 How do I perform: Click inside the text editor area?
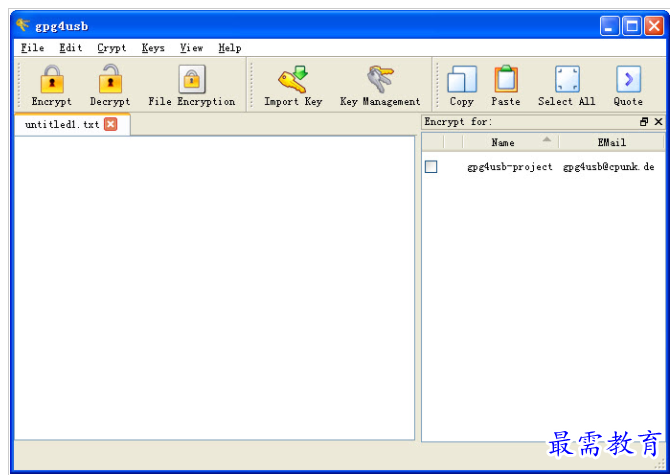[215, 287]
